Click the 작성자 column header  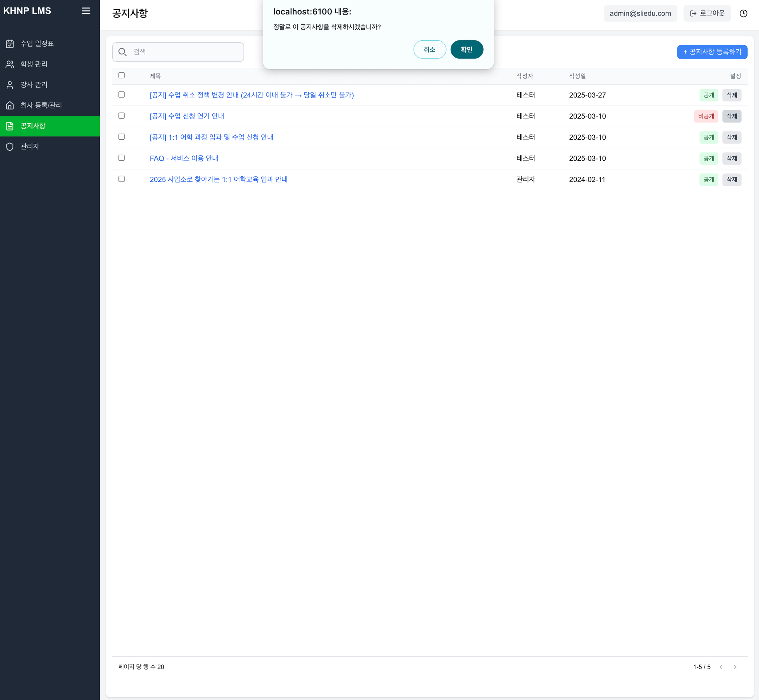[524, 76]
